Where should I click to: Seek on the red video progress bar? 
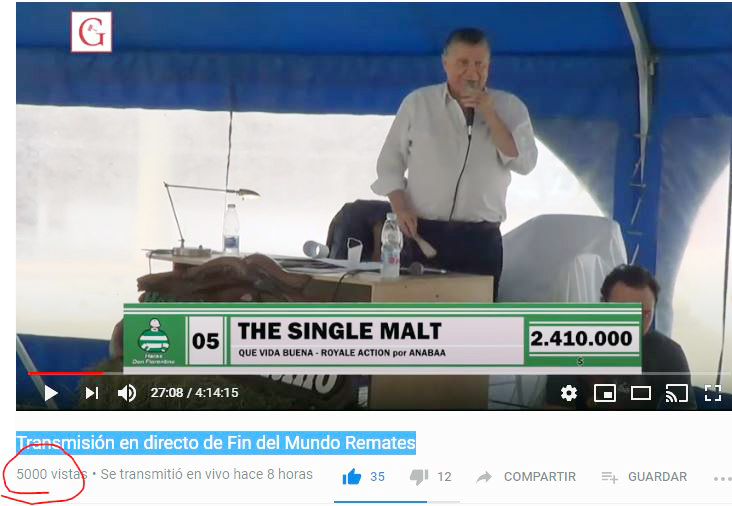pos(66,373)
